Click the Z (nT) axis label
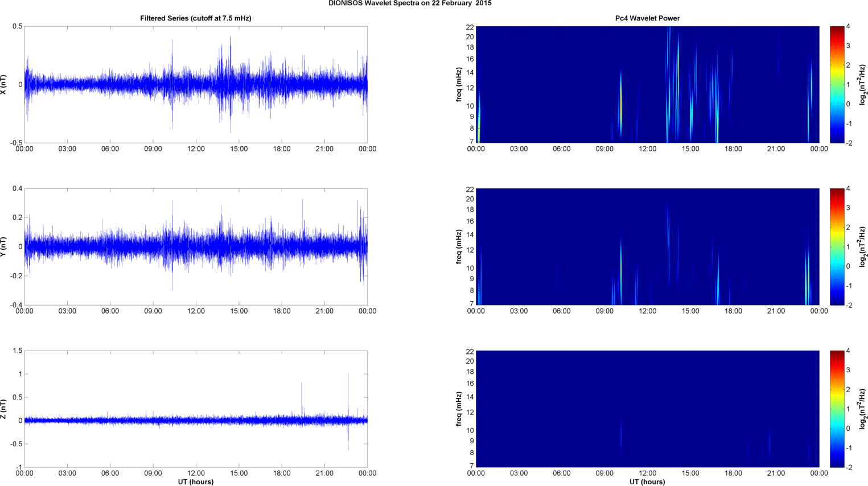Viewport: 868px width, 486px height. (4, 409)
